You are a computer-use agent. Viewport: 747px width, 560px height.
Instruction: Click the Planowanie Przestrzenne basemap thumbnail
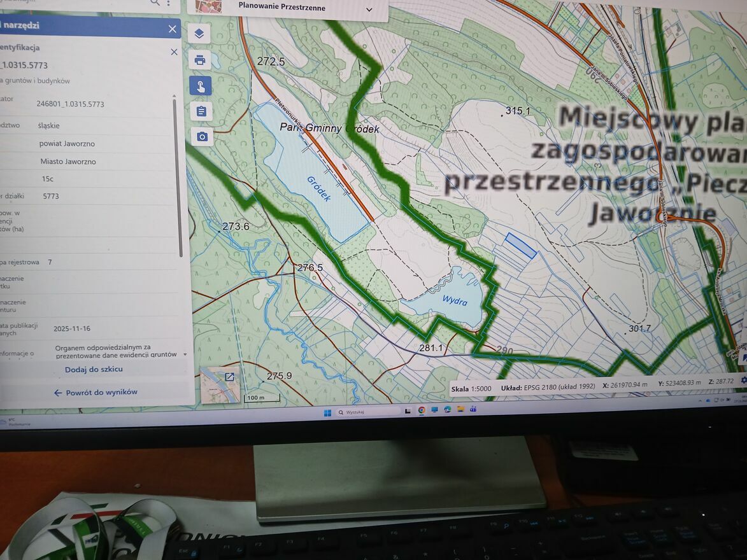tap(209, 6)
